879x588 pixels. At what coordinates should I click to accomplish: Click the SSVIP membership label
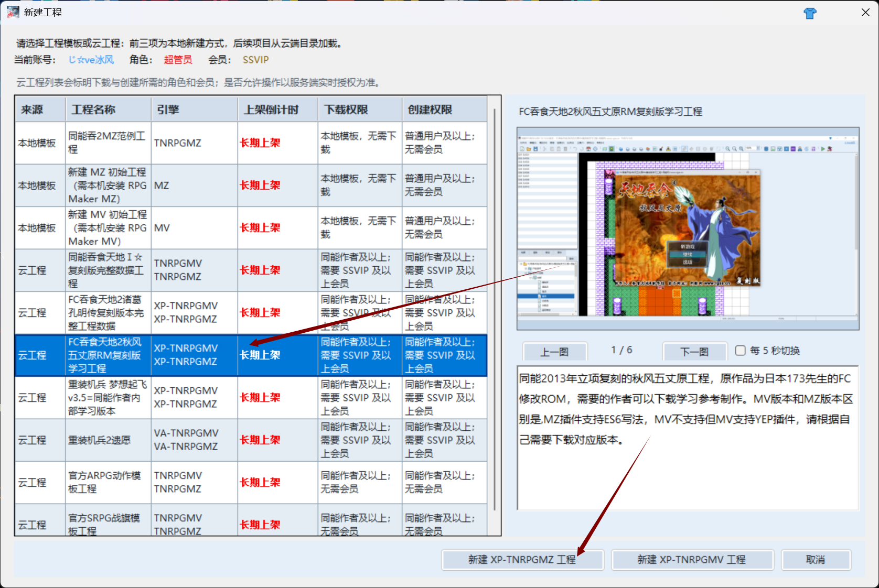(x=256, y=60)
